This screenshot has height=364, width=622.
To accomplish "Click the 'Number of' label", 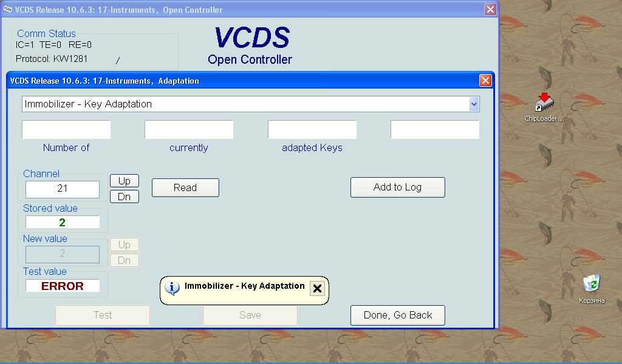I will coord(66,148).
